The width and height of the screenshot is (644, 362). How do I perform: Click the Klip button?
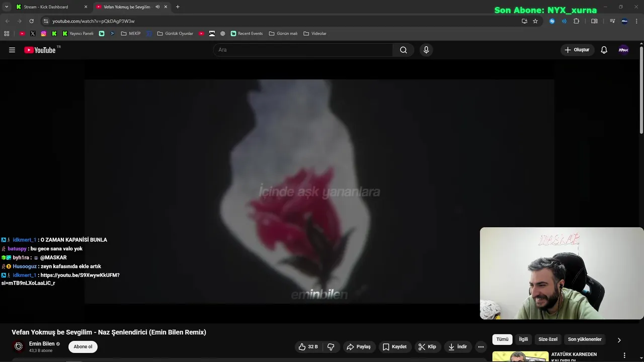[x=427, y=347]
